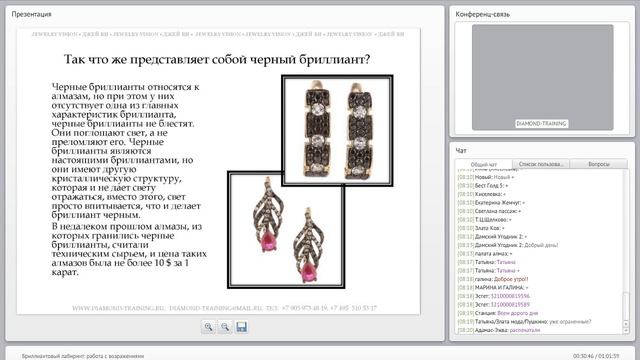Image resolution: width=640 pixels, height=360 pixels.
Task: Click chat message from Светлана пассаж
Action: pos(489,211)
